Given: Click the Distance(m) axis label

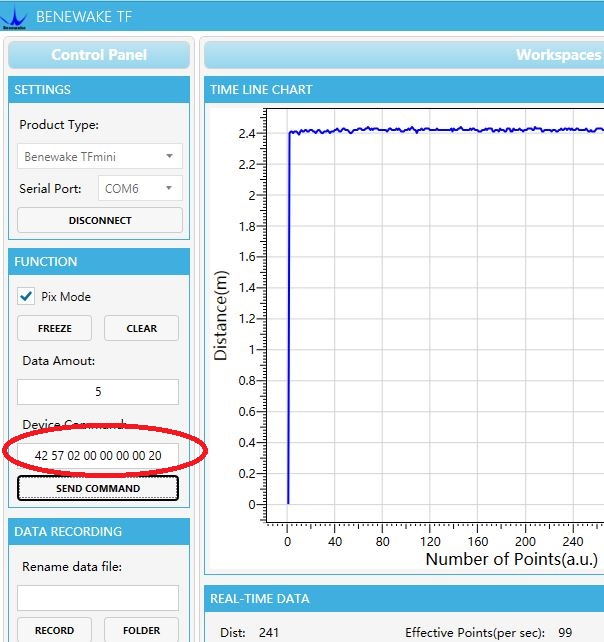Looking at the screenshot, I should [x=220, y=316].
